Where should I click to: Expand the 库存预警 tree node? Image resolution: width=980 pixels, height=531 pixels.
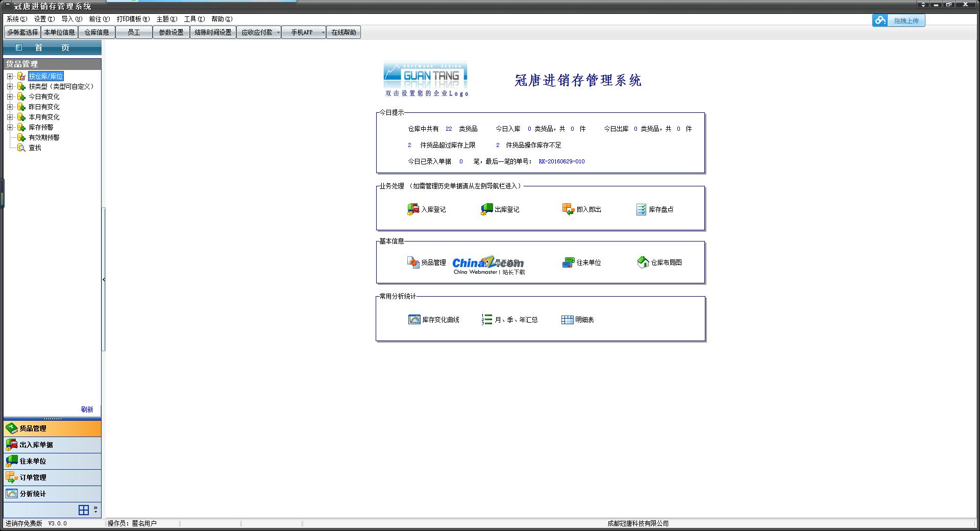pos(10,127)
